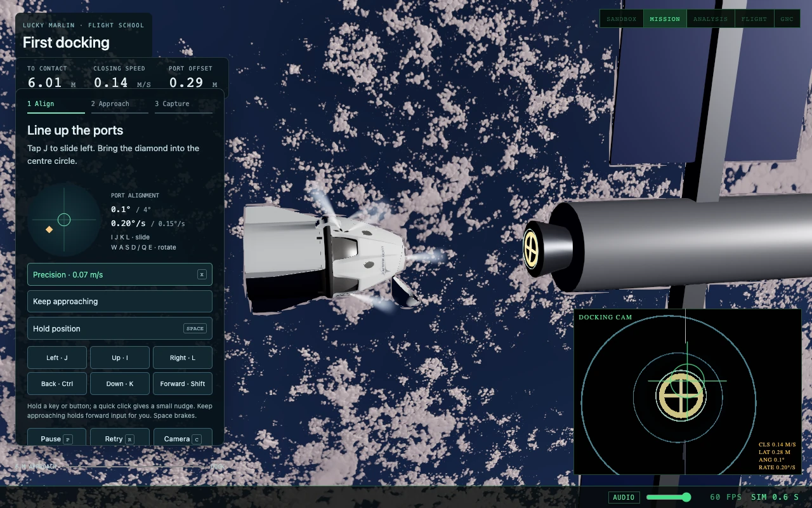This screenshot has height=508, width=812.
Task: Click the DOCKING CAM viewport
Action: 688,392
